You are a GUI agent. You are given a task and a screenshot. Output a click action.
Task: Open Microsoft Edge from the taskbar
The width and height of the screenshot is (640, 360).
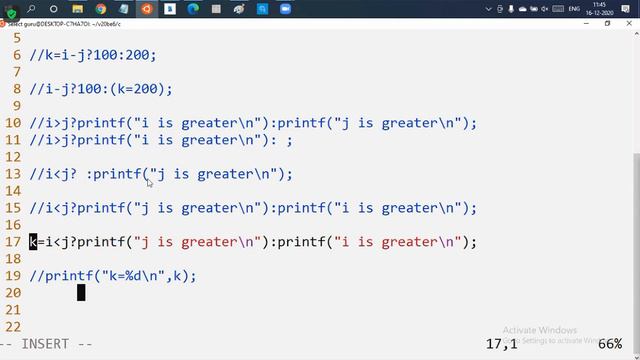tap(193, 9)
